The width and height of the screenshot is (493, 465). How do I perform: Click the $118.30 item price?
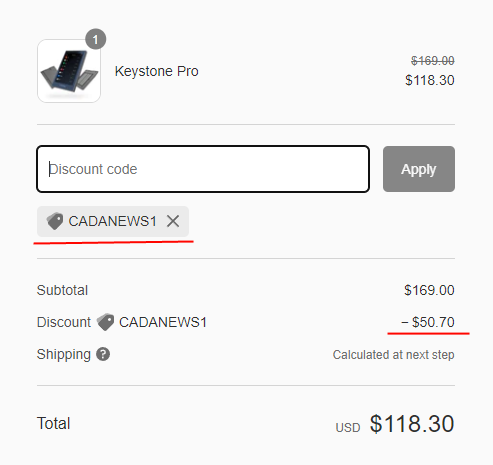tap(430, 80)
